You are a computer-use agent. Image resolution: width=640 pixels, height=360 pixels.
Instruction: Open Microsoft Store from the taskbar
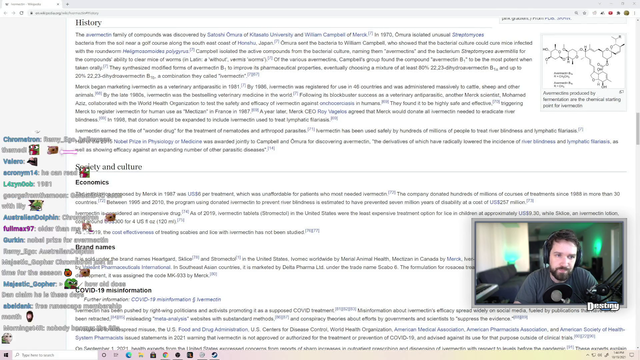[153, 355]
